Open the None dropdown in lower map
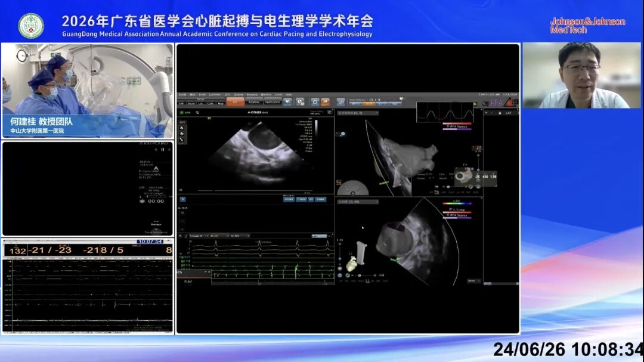The width and height of the screenshot is (644, 362). [x=474, y=281]
